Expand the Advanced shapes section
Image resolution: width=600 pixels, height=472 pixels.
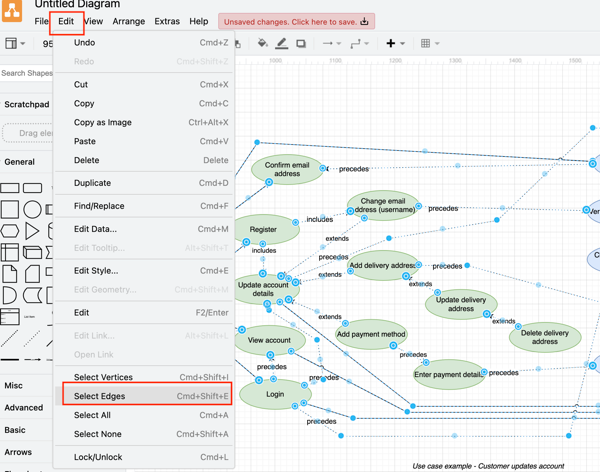click(24, 408)
